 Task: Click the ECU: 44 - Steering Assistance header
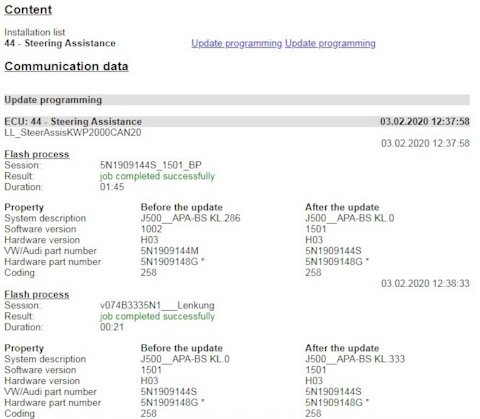73,121
